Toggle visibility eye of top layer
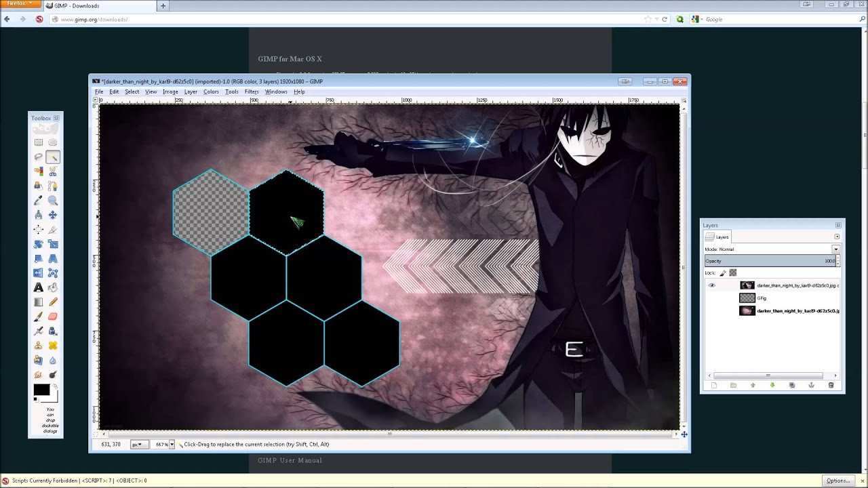 [x=711, y=285]
